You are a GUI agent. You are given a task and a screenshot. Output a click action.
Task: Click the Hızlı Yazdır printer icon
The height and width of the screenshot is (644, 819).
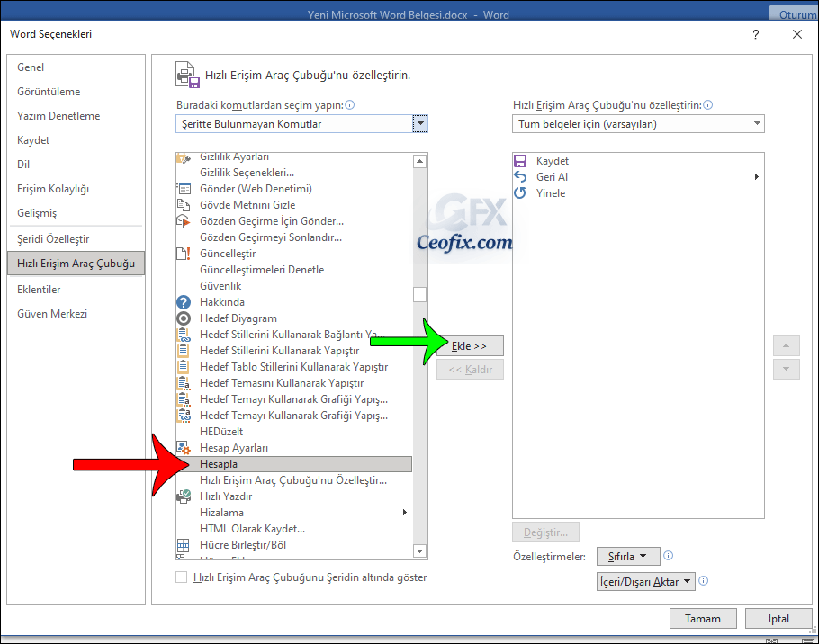point(184,496)
